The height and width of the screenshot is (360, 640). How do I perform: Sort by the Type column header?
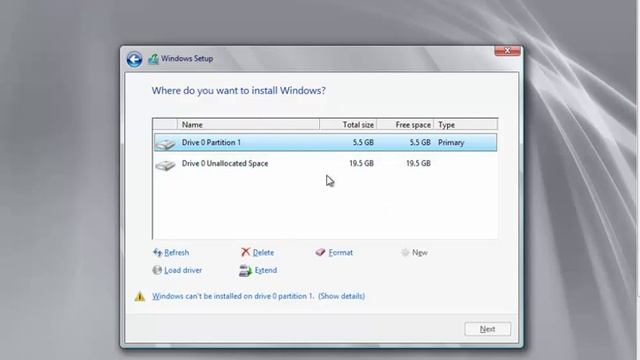coord(465,124)
